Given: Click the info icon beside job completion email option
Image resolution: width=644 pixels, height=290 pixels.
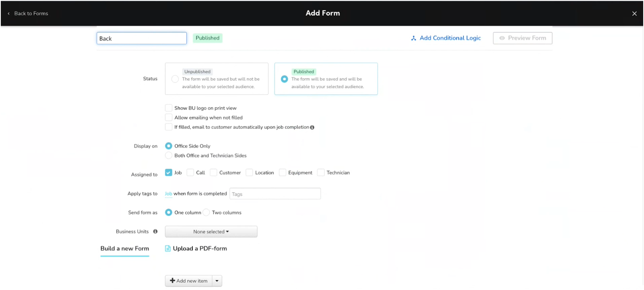Looking at the screenshot, I should click(x=312, y=127).
